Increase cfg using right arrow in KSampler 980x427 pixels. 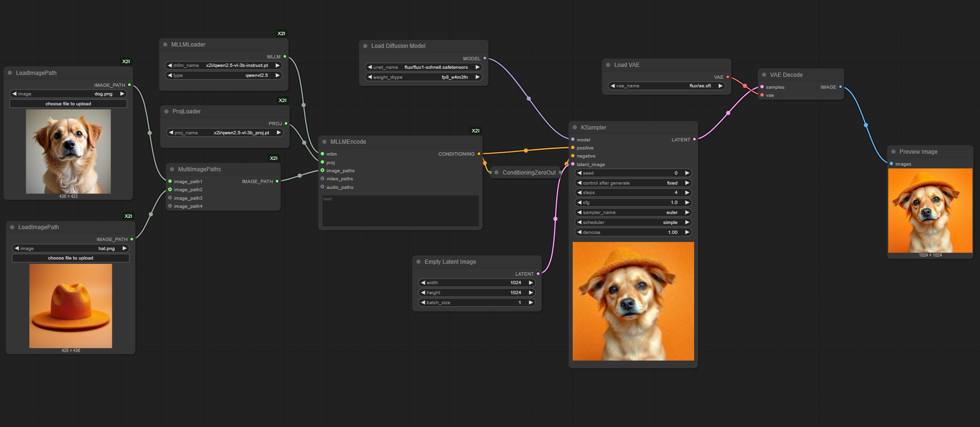click(687, 202)
